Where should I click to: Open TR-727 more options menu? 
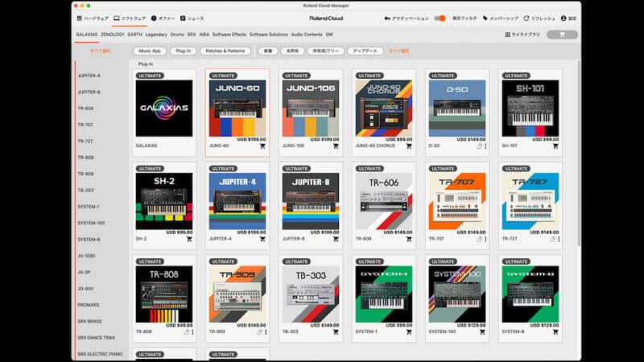[x=559, y=239]
